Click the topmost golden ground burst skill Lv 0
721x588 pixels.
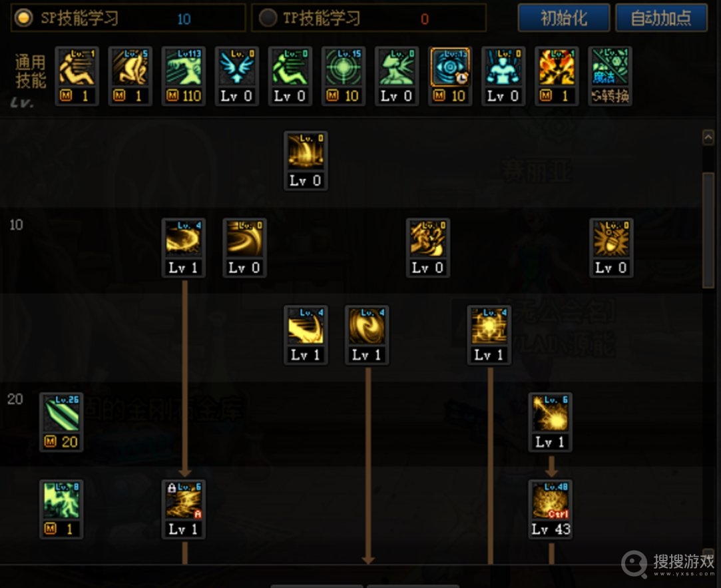coord(306,161)
